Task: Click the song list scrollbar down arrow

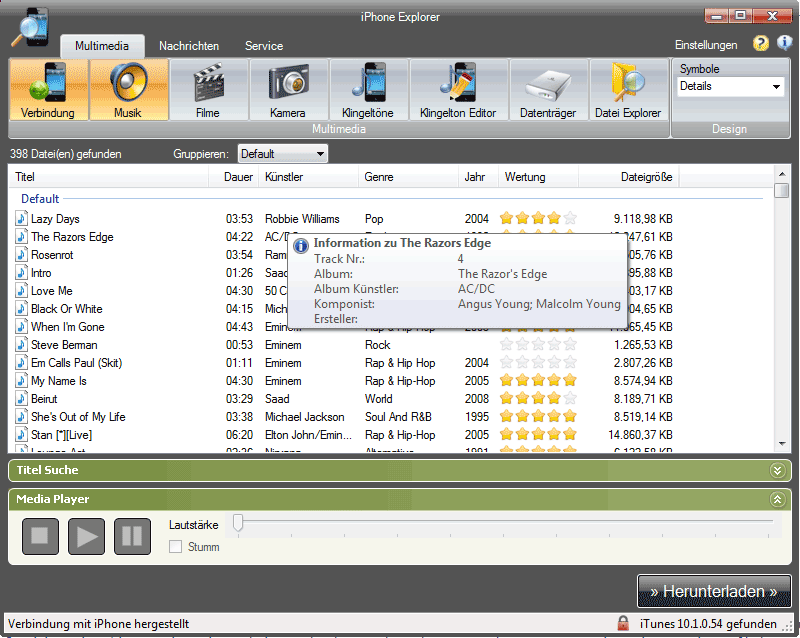Action: (x=782, y=444)
